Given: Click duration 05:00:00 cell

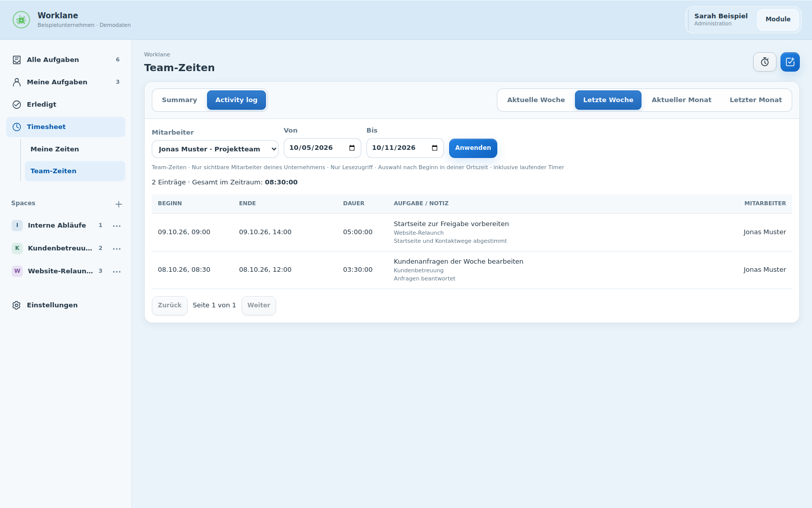Looking at the screenshot, I should coord(358,232).
